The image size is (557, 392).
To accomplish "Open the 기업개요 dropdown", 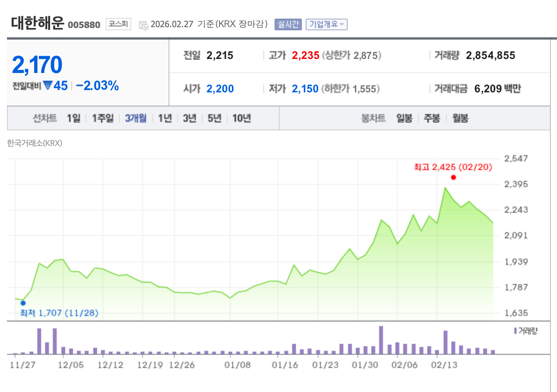I will (327, 24).
